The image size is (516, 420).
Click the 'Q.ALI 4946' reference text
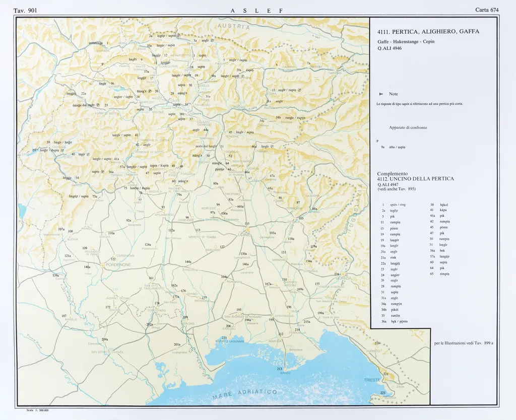390,48
